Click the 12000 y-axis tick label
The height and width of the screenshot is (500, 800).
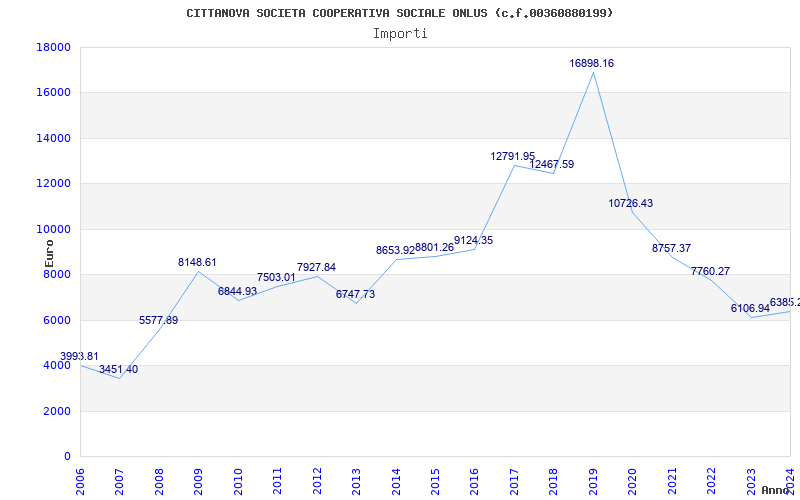54,184
